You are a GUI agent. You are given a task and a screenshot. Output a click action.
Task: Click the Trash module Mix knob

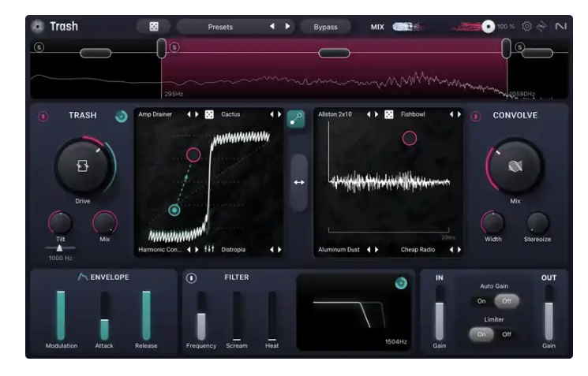(x=105, y=223)
